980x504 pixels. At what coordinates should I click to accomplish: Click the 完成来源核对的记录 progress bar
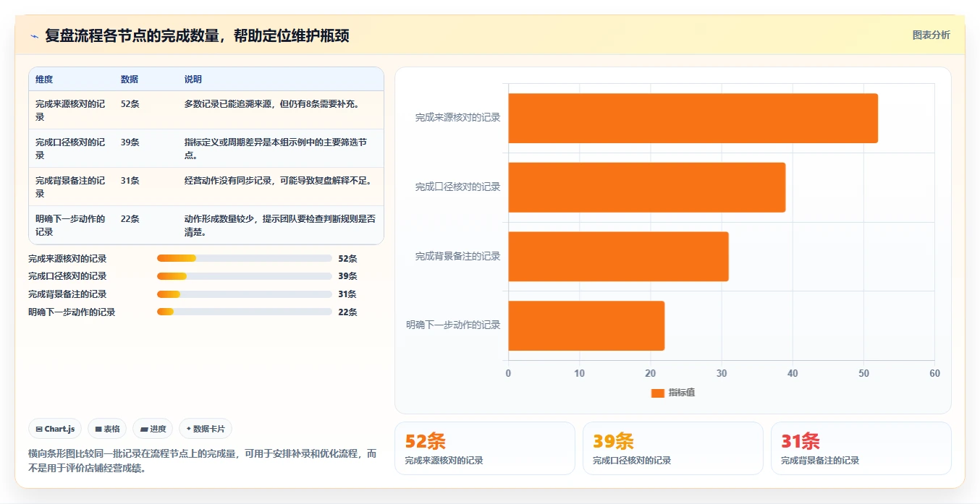(x=245, y=258)
